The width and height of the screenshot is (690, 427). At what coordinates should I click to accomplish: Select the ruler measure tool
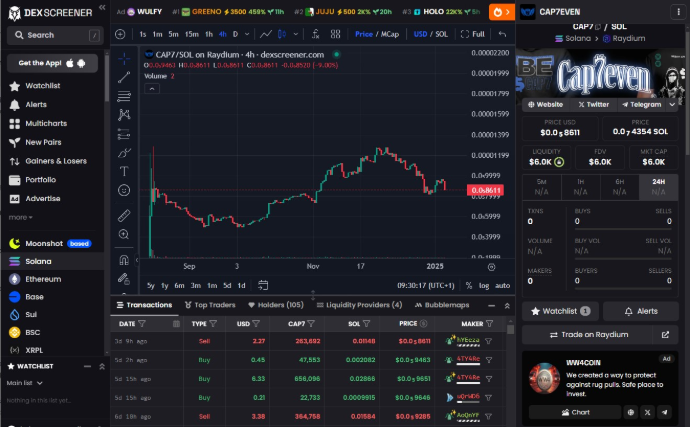pos(124,215)
